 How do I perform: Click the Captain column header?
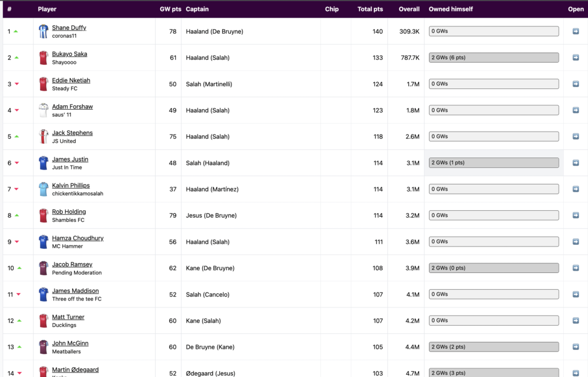pyautogui.click(x=197, y=9)
